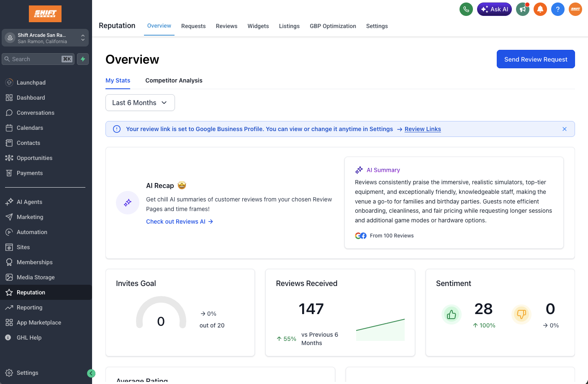Switch to the Competitor Analysis tab
The height and width of the screenshot is (384, 588).
(174, 80)
